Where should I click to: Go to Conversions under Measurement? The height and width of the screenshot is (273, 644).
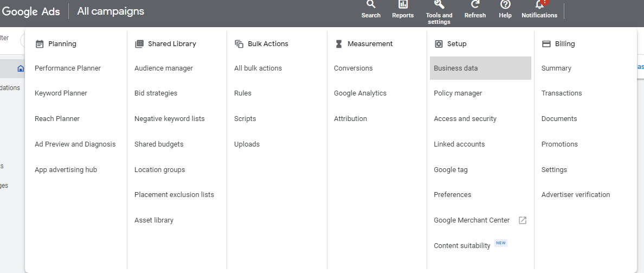click(x=353, y=68)
